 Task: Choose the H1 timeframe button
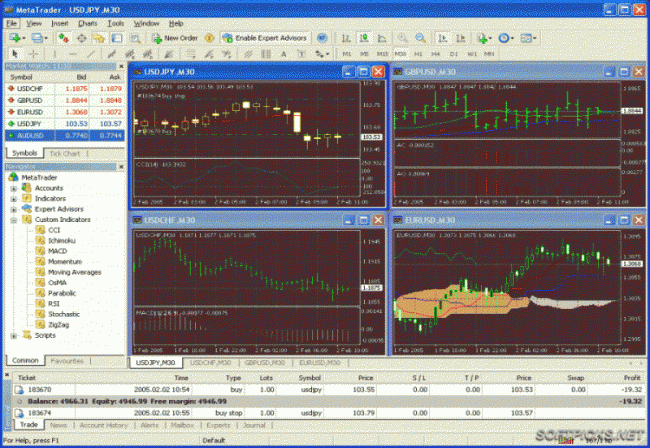tap(418, 54)
